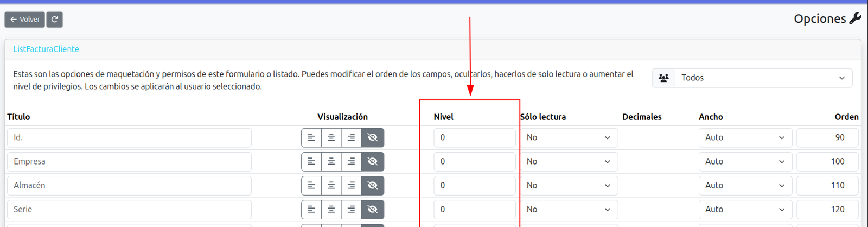Click the Nivel field of Serie row
Image resolution: width=868 pixels, height=227 pixels.
[x=475, y=209]
